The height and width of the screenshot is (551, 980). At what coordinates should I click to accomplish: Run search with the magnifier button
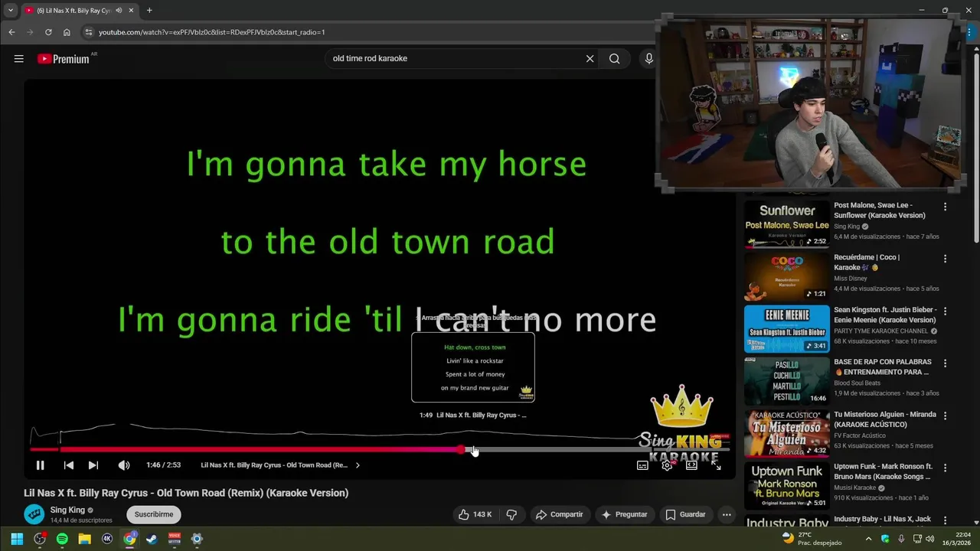click(x=614, y=59)
